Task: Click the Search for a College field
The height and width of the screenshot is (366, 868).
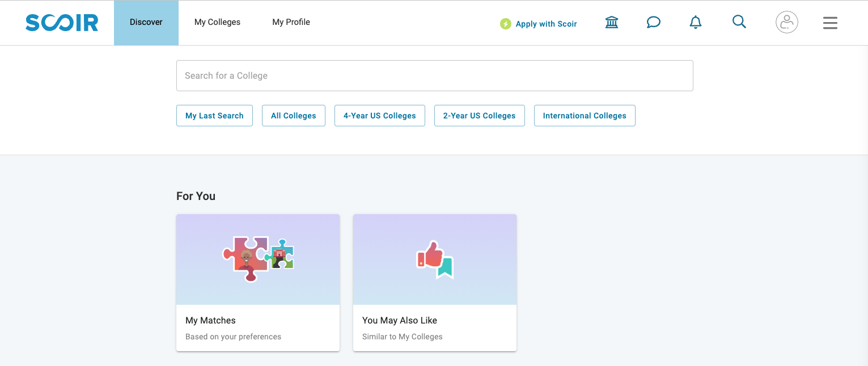Action: coord(434,75)
